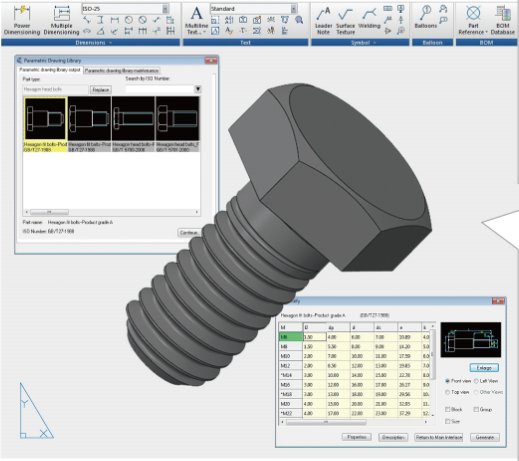This screenshot has width=519, height=461.
Task: Select the fourth Hexagon head bolts thumbnail
Action: [x=177, y=124]
